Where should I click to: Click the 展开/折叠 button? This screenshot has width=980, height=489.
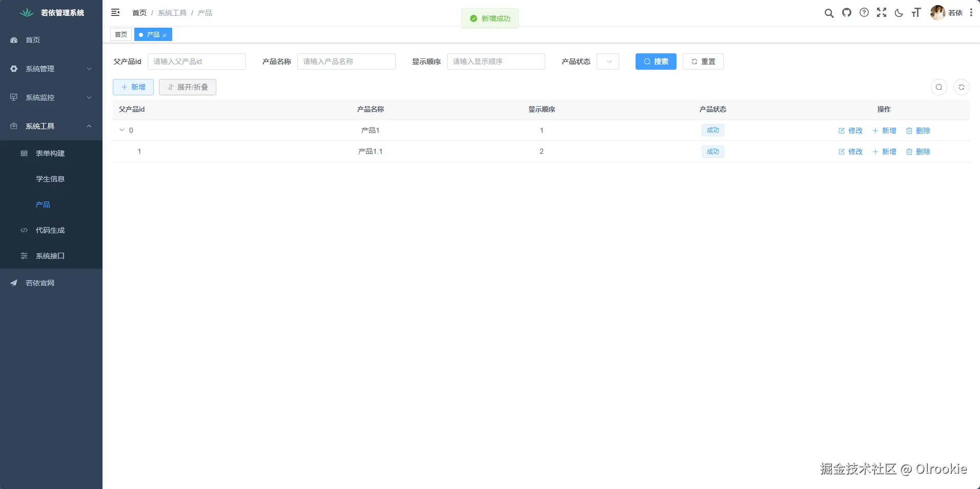click(188, 87)
